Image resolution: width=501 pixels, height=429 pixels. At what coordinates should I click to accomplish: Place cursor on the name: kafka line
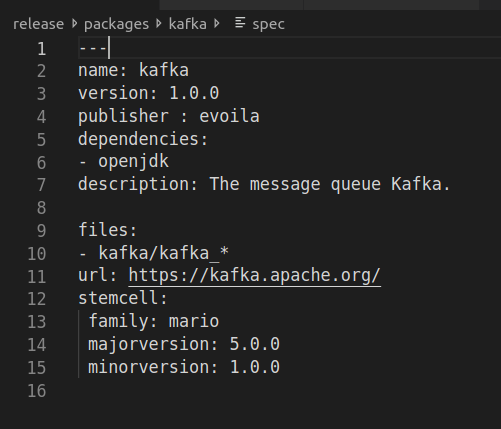click(x=133, y=71)
